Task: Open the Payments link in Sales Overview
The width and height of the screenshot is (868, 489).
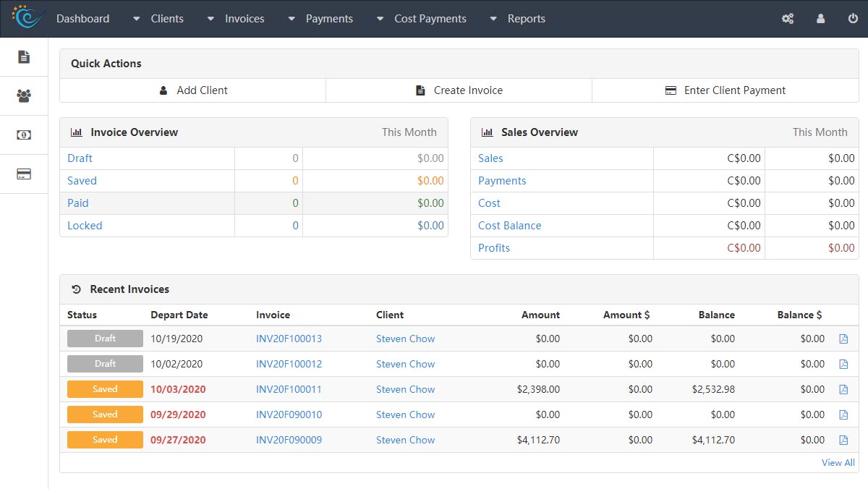Action: [x=502, y=181]
